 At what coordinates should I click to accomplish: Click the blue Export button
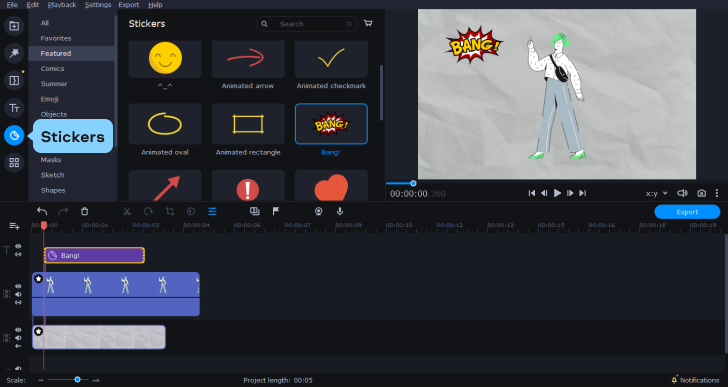tap(687, 212)
